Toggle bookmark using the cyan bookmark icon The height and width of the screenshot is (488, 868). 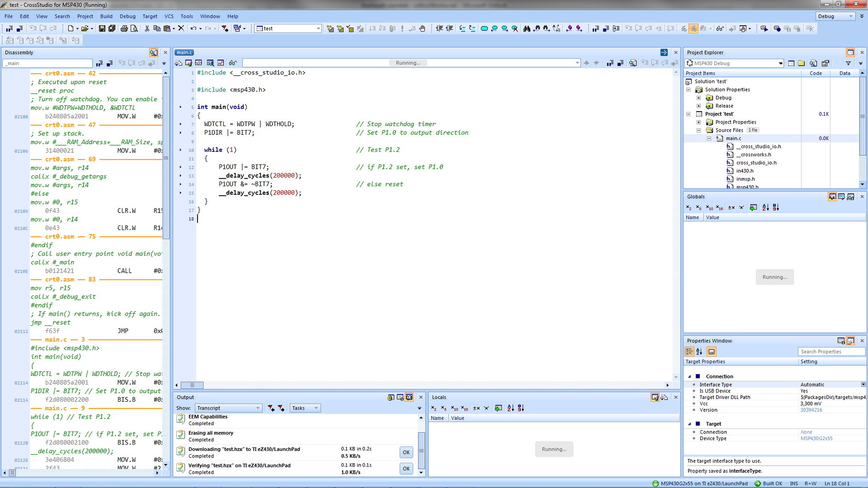click(x=484, y=29)
